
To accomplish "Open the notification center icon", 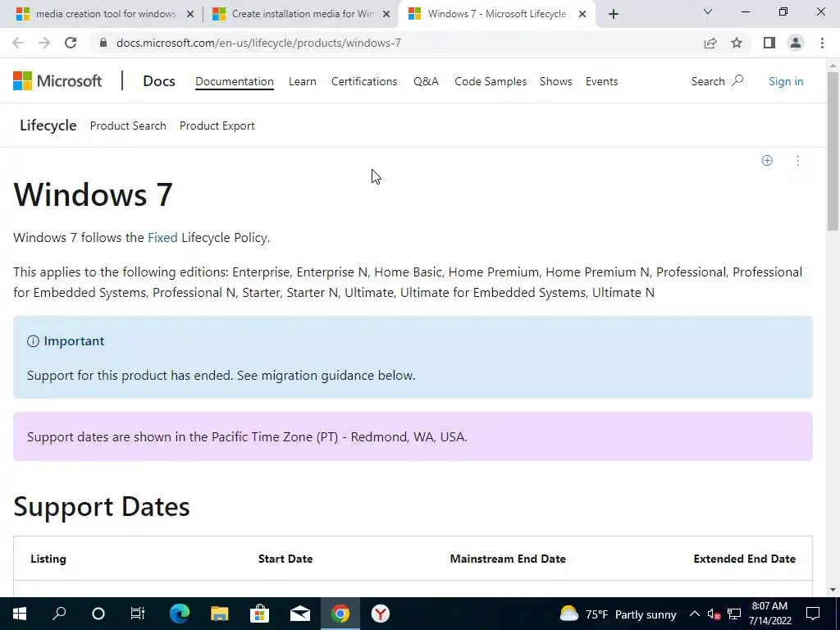I will point(813,614).
